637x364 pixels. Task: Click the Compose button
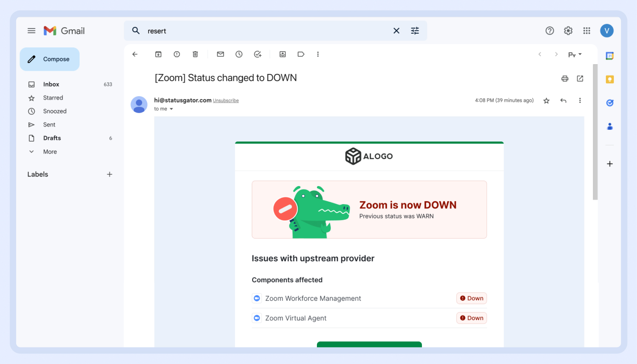click(x=50, y=59)
